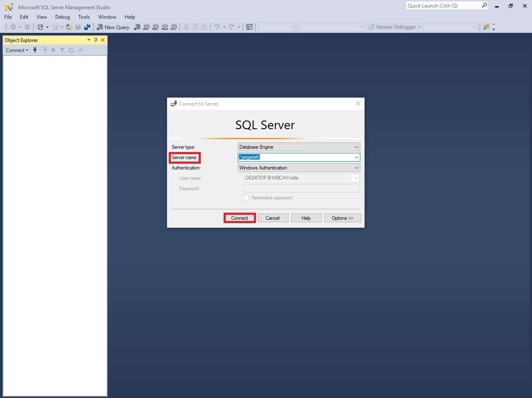The image size is (532, 398).
Task: Click the Analysis Services MDX Query icon
Action: click(146, 27)
